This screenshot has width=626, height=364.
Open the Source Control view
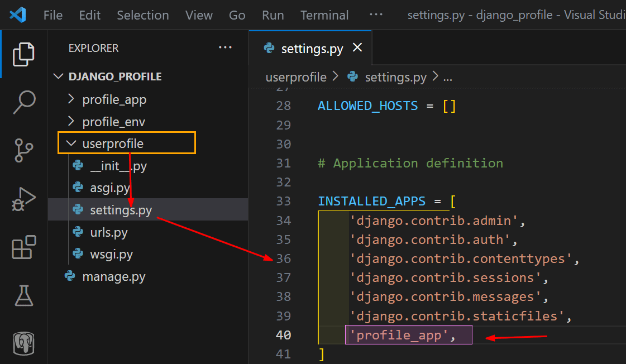(x=24, y=151)
